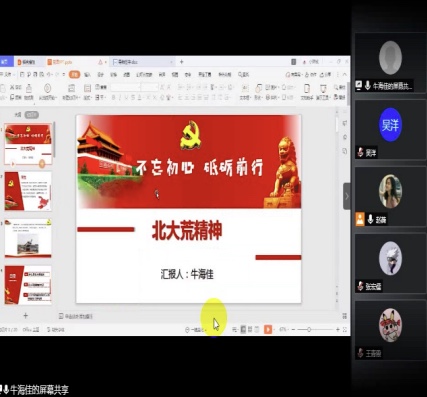427x397 pixels.
Task: Click the search magnifier in ribbon tab row
Action: click(x=240, y=75)
